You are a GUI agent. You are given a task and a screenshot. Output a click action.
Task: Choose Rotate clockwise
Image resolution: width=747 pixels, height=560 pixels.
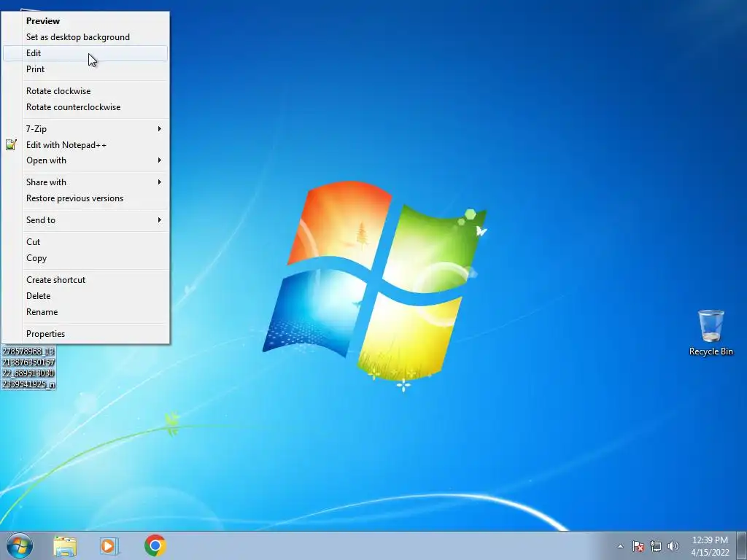(x=86, y=91)
